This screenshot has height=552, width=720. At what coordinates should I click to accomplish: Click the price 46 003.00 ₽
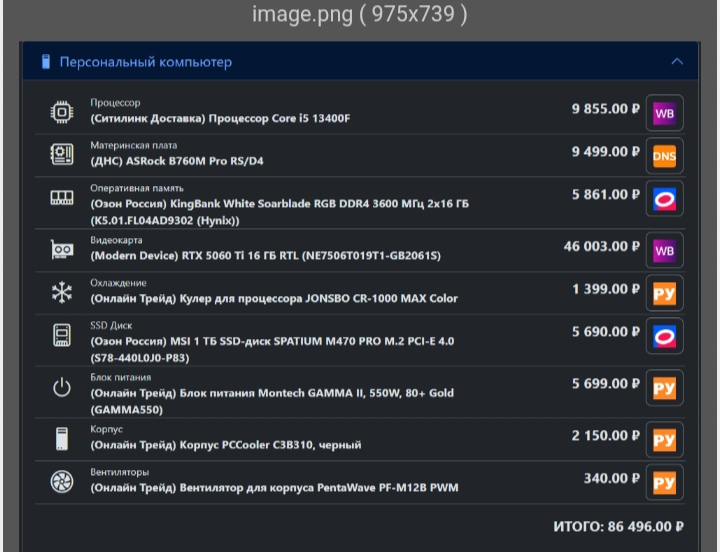(x=602, y=247)
